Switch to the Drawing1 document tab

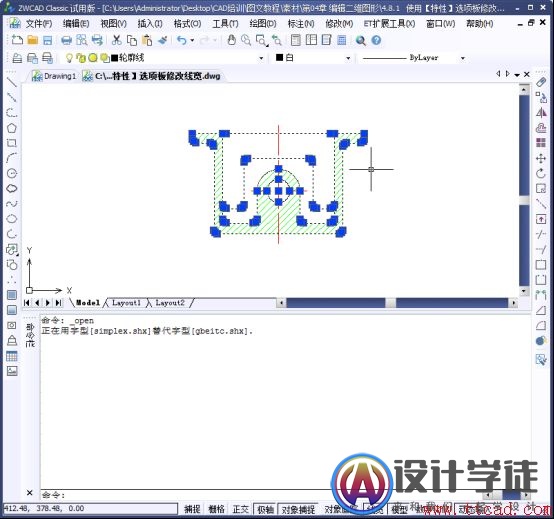point(54,76)
